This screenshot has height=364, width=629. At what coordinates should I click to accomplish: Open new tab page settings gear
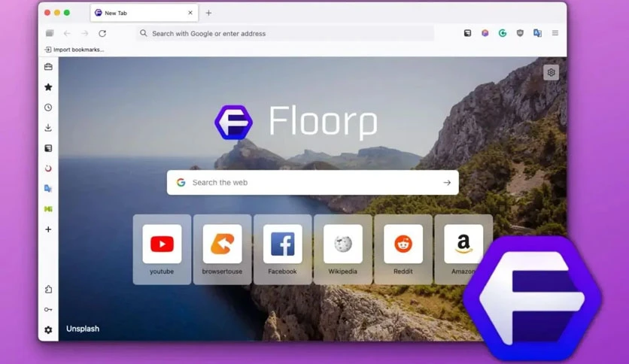pyautogui.click(x=552, y=72)
